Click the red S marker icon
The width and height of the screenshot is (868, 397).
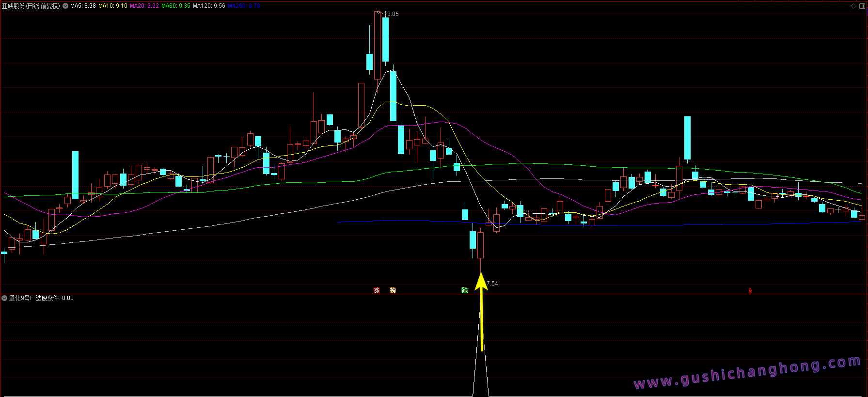click(x=750, y=291)
